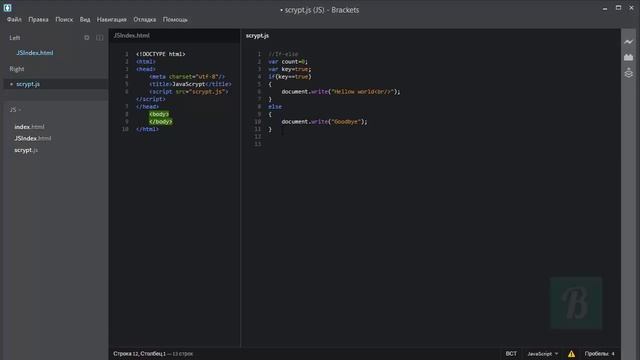Toggle the ВСТ insert/overwrite mode
640x360 pixels.
pos(511,354)
